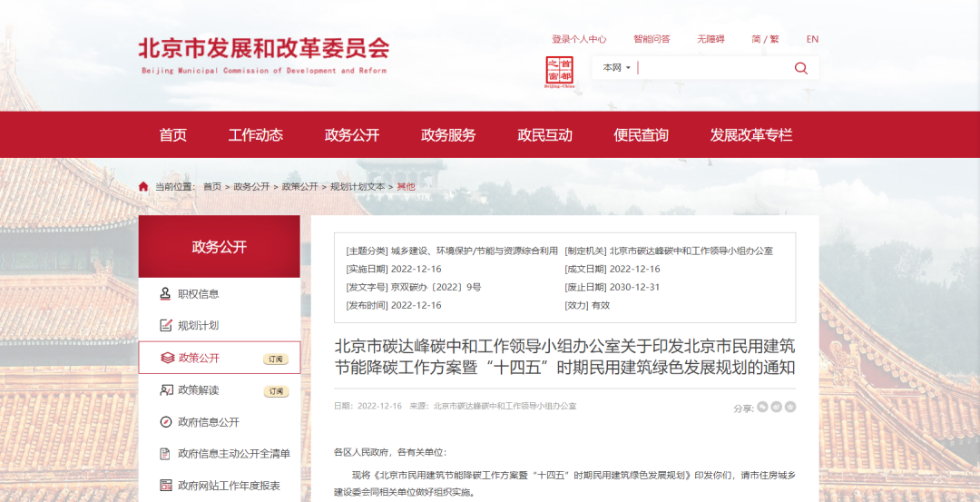Click the first share icon after 分享
The height and width of the screenshot is (502, 980).
(762, 407)
